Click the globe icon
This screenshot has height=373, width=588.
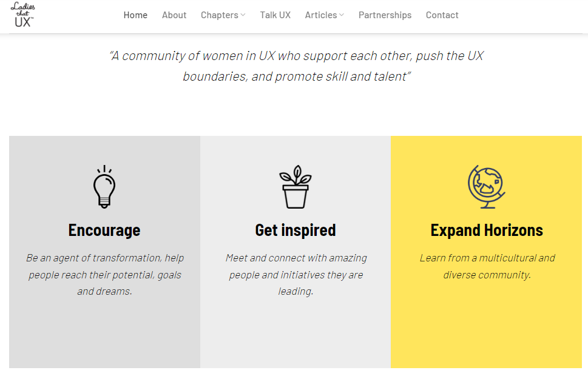(x=486, y=187)
